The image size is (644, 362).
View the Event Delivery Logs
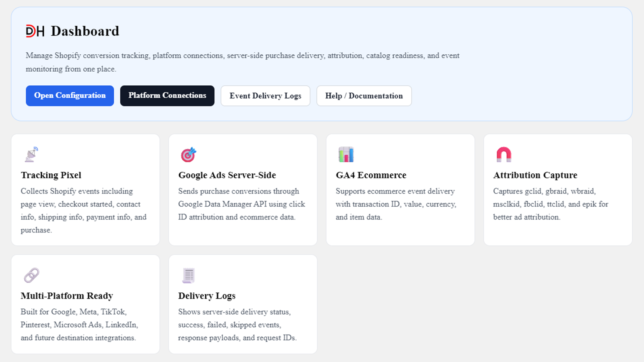point(265,96)
